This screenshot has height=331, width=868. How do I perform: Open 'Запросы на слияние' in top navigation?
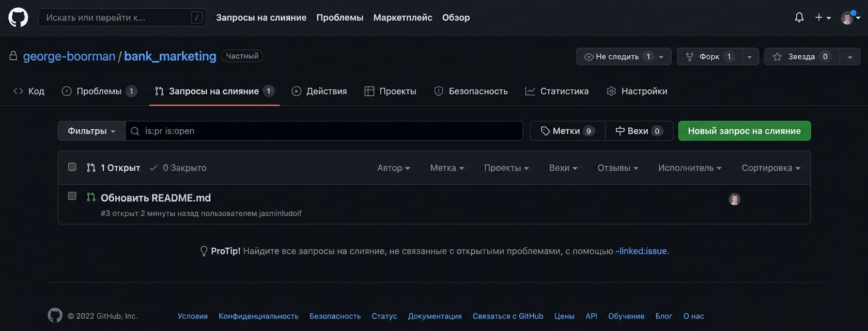point(261,18)
